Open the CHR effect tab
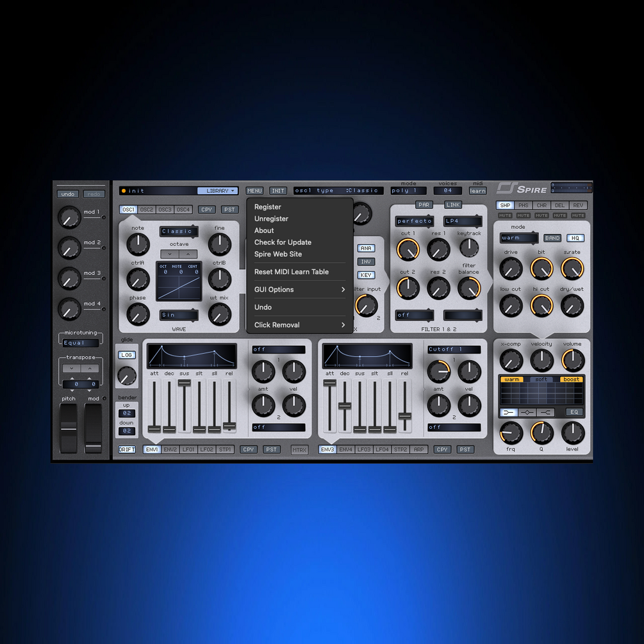This screenshot has height=644, width=644. pos(541,205)
